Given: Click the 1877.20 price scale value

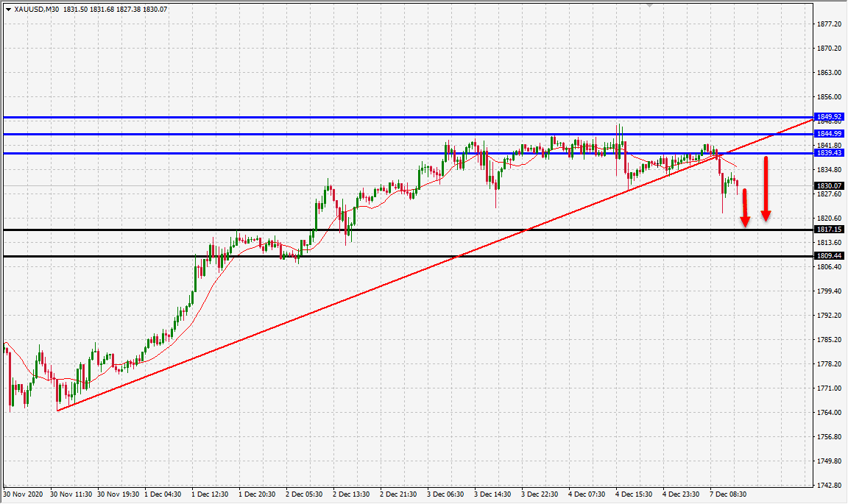Looking at the screenshot, I should pyautogui.click(x=829, y=24).
